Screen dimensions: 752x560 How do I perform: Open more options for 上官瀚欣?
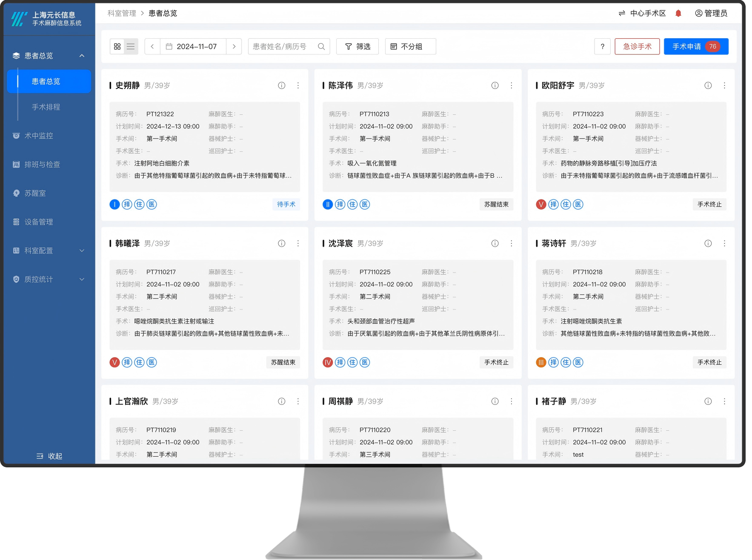tap(298, 401)
